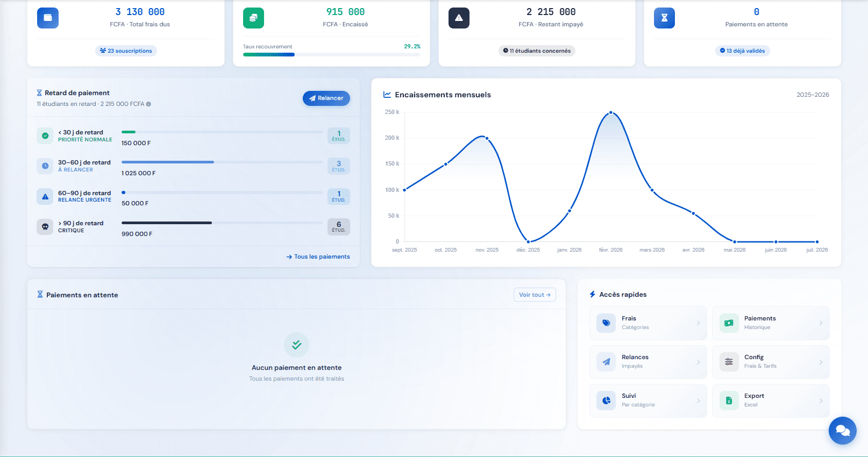Click progress bar for over 90 j de retard
The height and width of the screenshot is (457, 868).
222,223
